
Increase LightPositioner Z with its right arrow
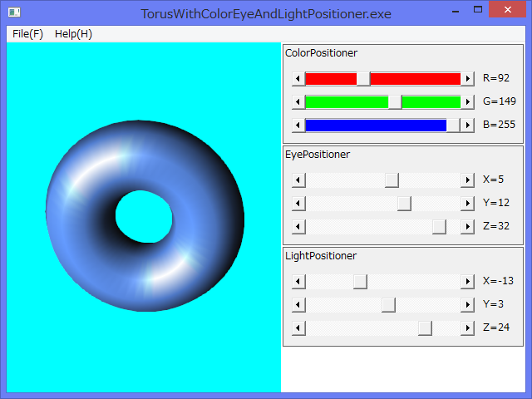467,328
